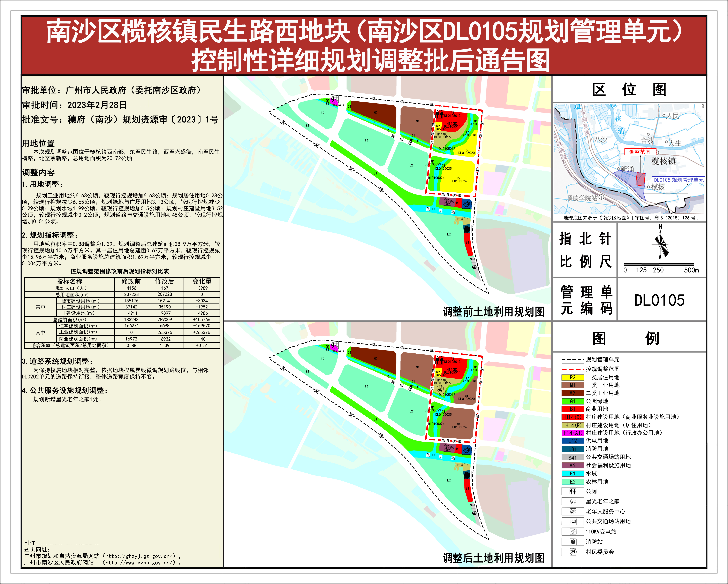The width and height of the screenshot is (728, 584).
Task: Click the 指标名称 column header
Action: coord(70,281)
